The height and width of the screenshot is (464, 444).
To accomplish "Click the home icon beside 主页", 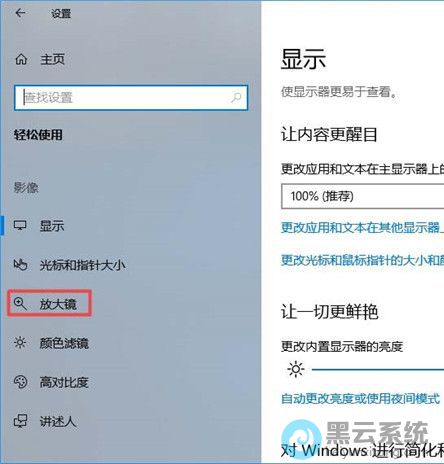I will [x=21, y=59].
